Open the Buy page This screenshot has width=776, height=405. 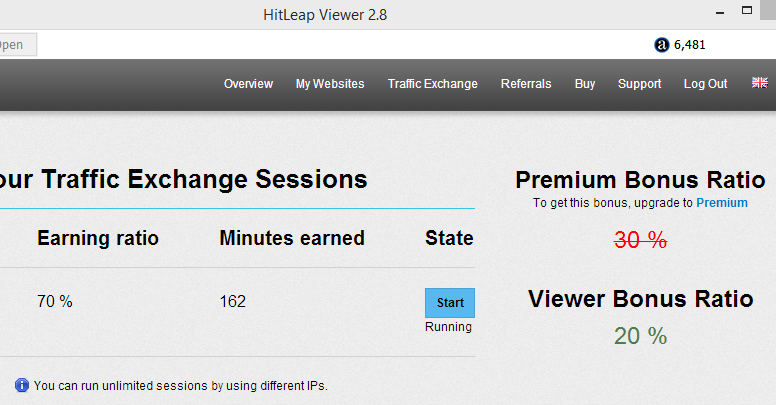click(x=584, y=84)
